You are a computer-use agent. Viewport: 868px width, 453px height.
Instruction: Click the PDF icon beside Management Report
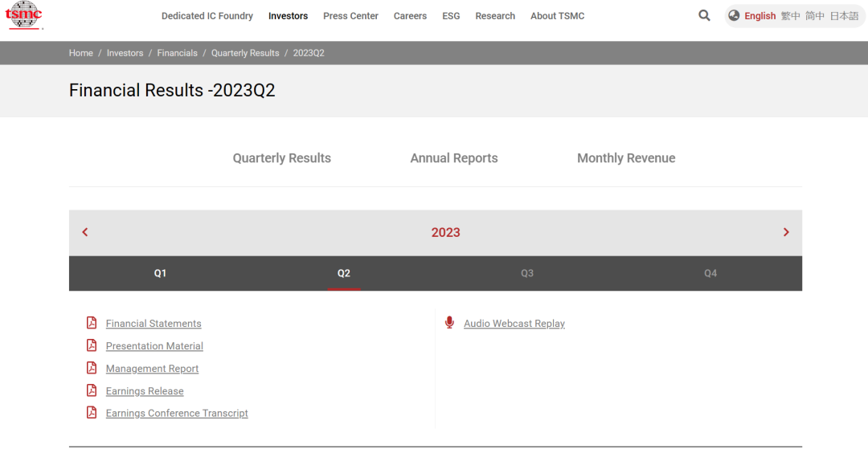click(92, 368)
